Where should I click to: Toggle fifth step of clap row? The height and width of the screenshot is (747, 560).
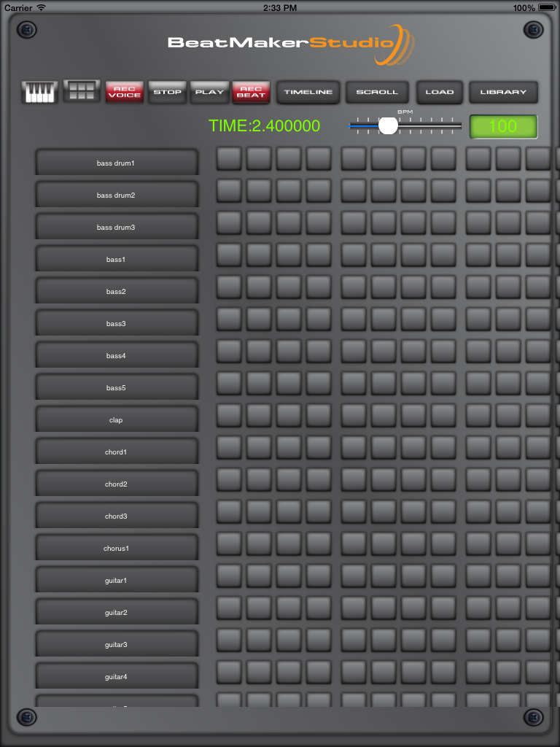click(x=354, y=415)
